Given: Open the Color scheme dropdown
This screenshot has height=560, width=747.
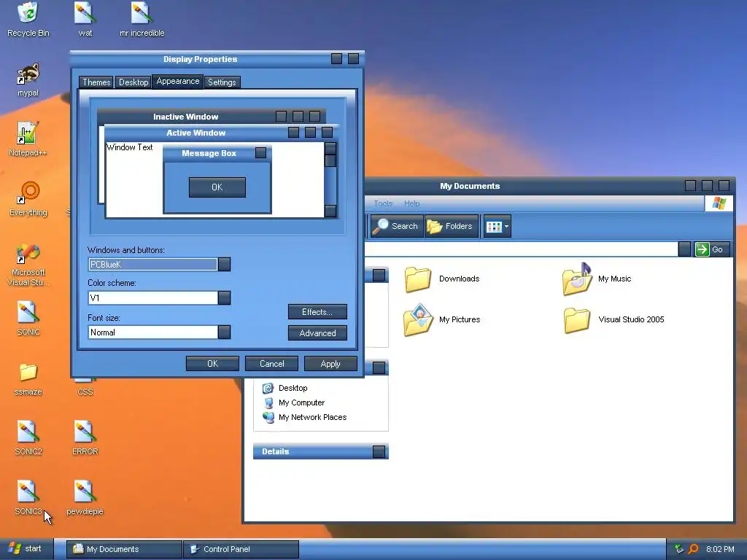Looking at the screenshot, I should (x=224, y=297).
